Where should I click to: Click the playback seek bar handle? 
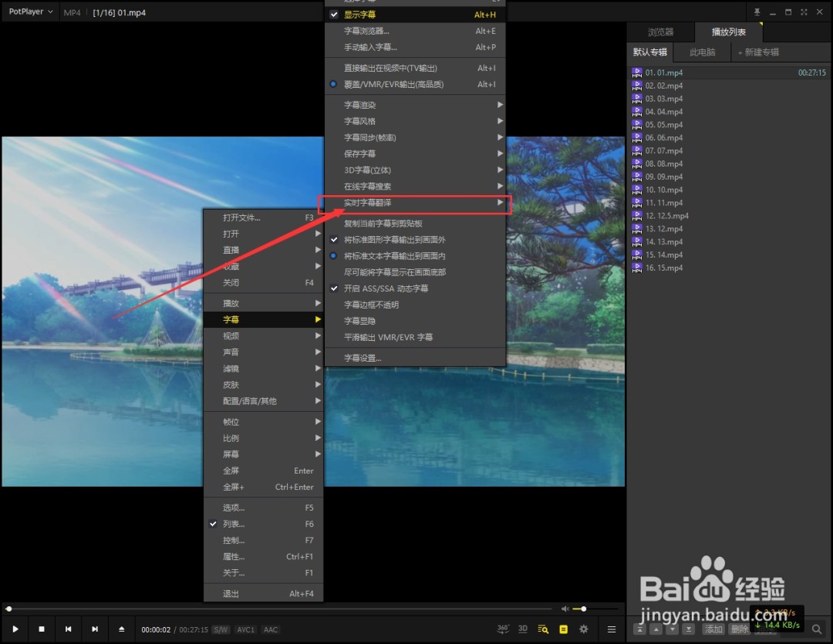click(8, 609)
